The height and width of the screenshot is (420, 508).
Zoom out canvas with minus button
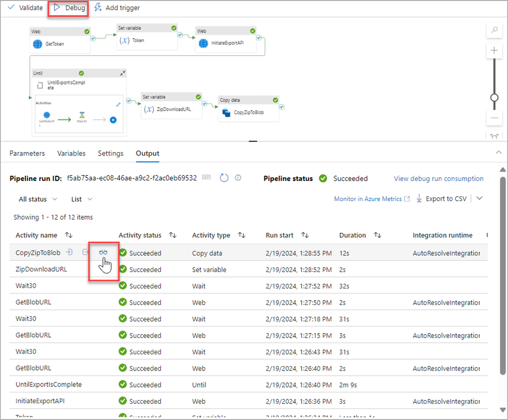(494, 118)
